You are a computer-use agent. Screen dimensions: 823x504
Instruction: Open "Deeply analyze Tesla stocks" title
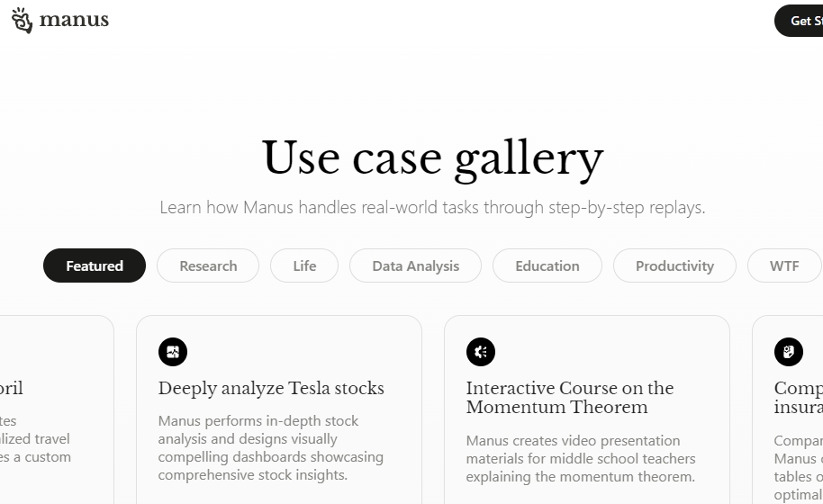click(x=271, y=388)
